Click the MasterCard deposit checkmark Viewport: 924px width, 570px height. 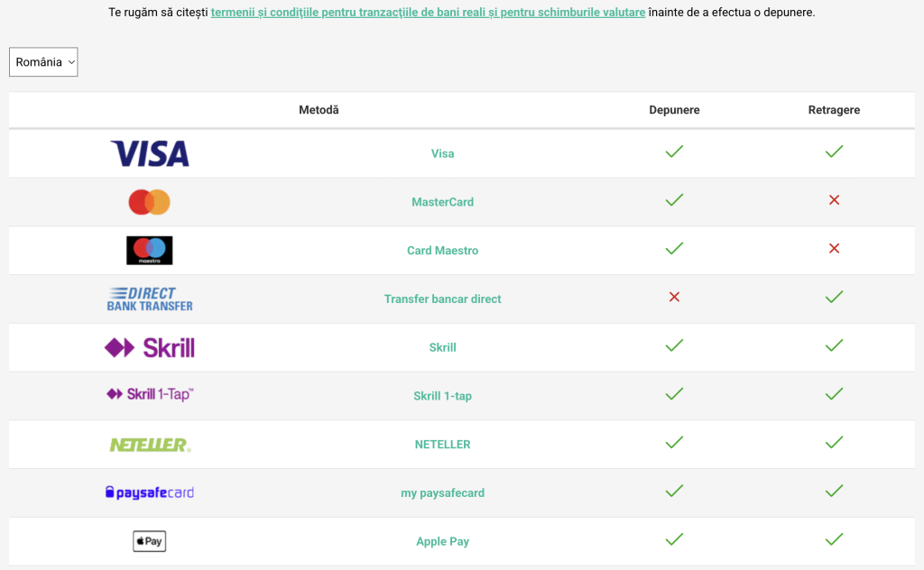point(674,200)
